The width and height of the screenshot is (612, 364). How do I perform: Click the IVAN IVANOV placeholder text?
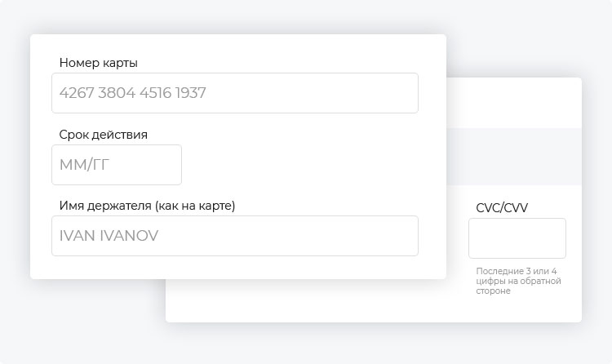pos(109,236)
